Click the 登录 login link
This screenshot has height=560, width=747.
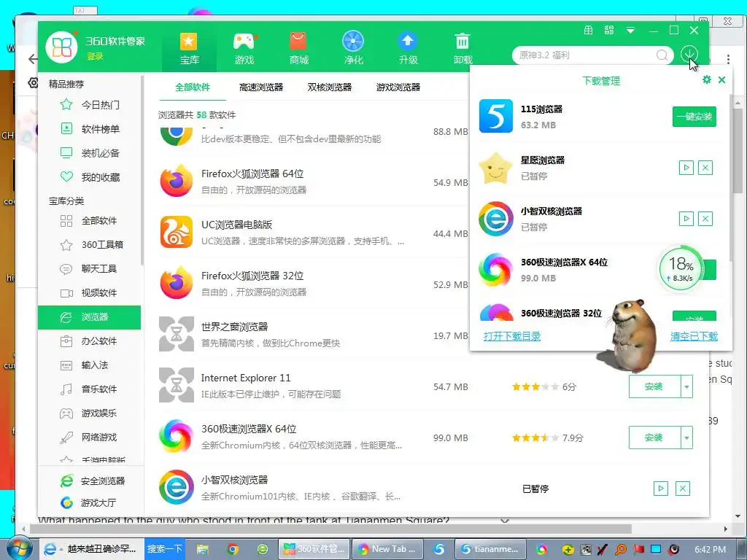coord(95,56)
